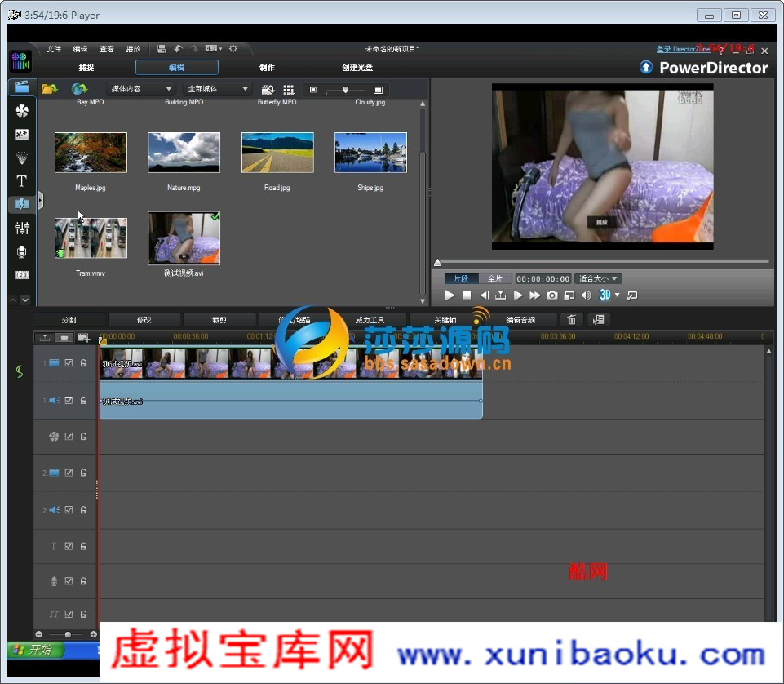Image resolution: width=784 pixels, height=684 pixels.
Task: Open the 适合大小 preview size dropdown
Action: 598,278
